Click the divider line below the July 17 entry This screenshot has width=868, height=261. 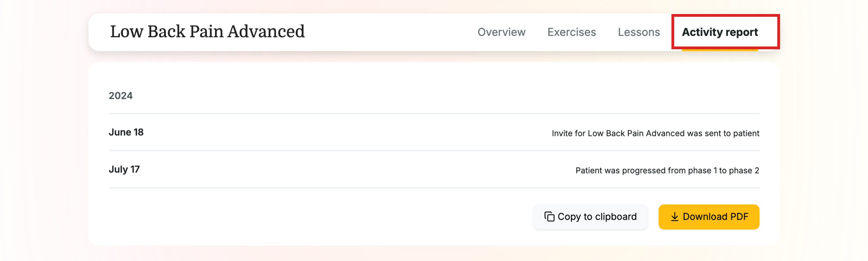click(x=434, y=188)
